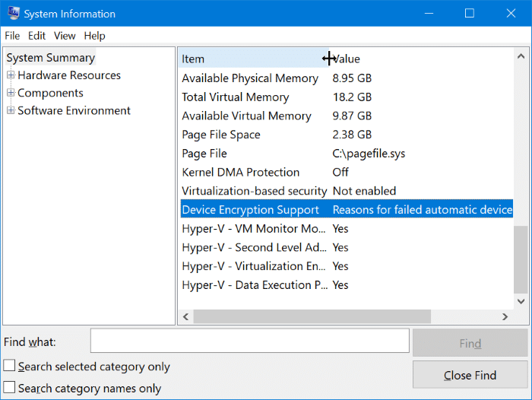The height and width of the screenshot is (400, 532).
Task: Select the Device Encryption Support row
Action: pos(347,210)
